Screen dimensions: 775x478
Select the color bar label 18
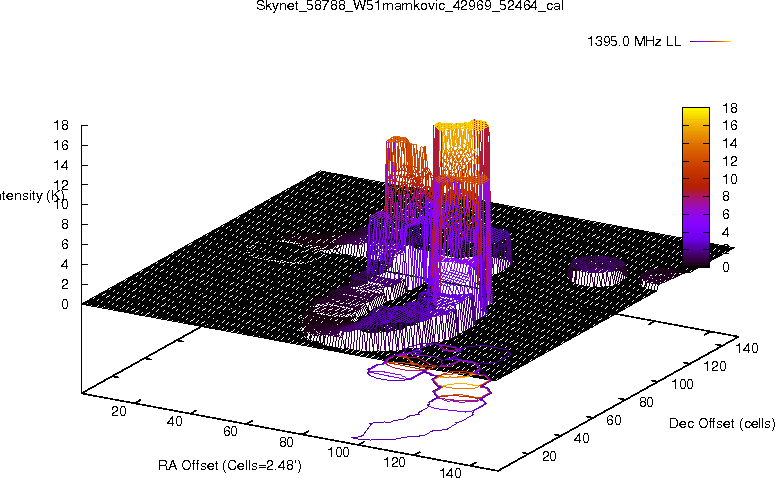coord(730,108)
